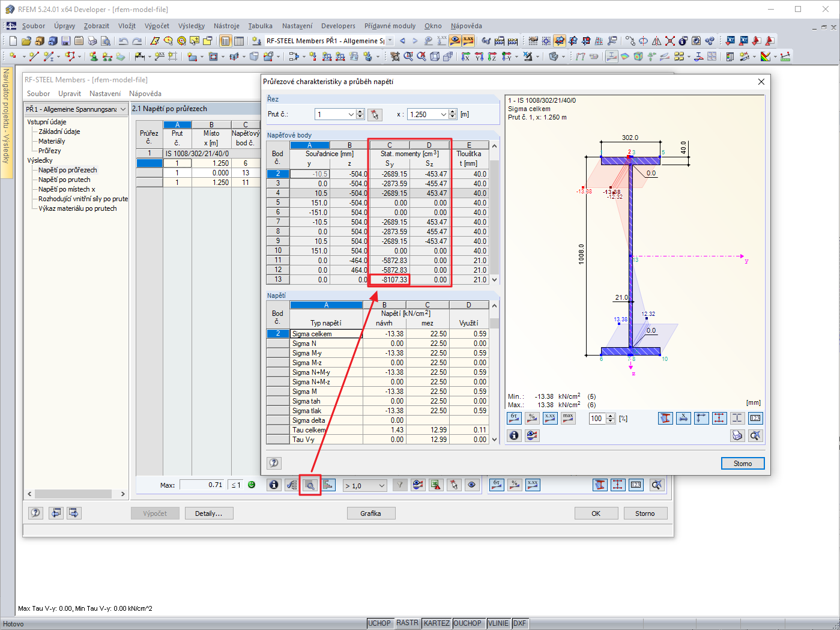This screenshot has width=840, height=630.
Task: Open Nastavení menu in RF-STEEL Members window
Action: point(105,94)
